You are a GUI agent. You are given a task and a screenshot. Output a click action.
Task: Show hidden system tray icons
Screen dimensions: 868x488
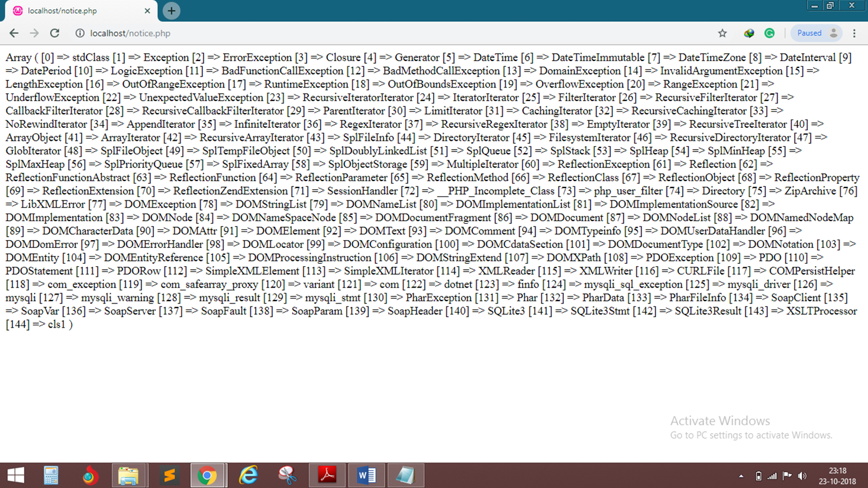pos(741,476)
